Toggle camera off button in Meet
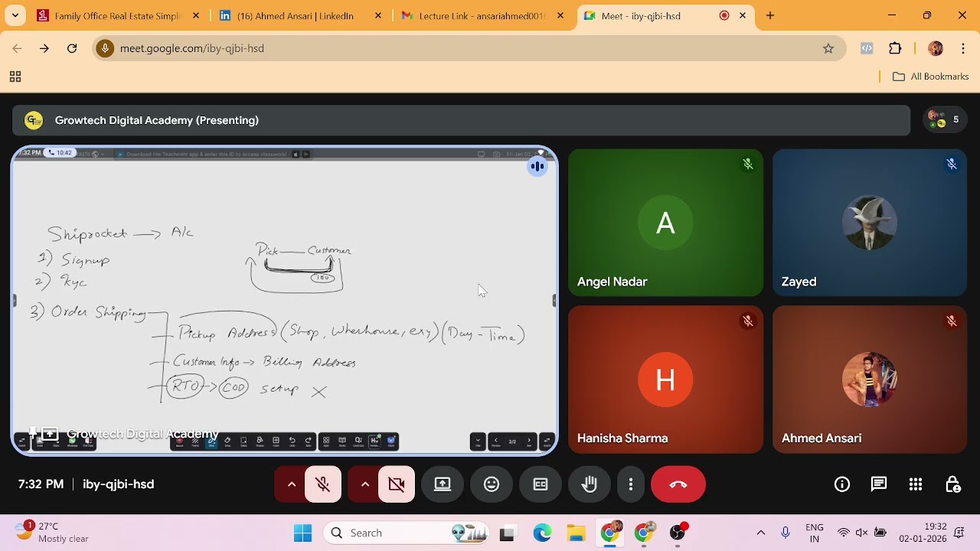The height and width of the screenshot is (551, 980). coord(397,484)
